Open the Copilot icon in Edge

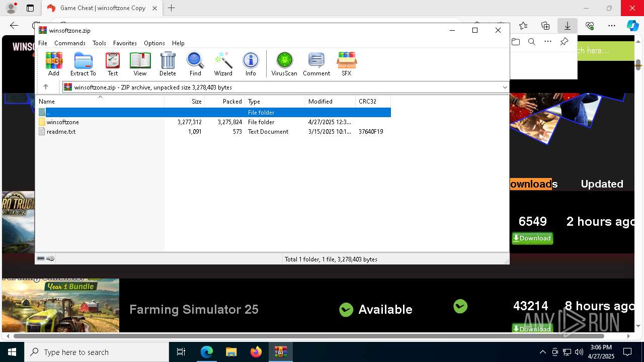pos(632,26)
